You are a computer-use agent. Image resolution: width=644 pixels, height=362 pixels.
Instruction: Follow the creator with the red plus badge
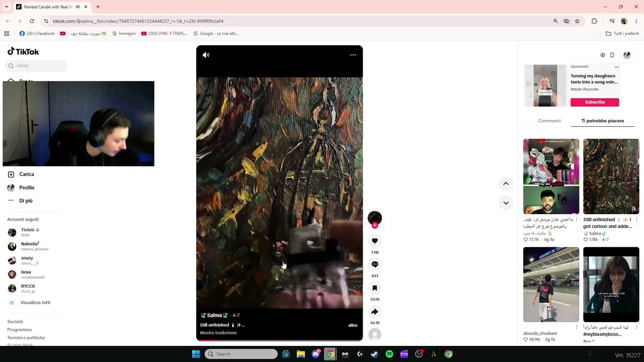tap(375, 226)
